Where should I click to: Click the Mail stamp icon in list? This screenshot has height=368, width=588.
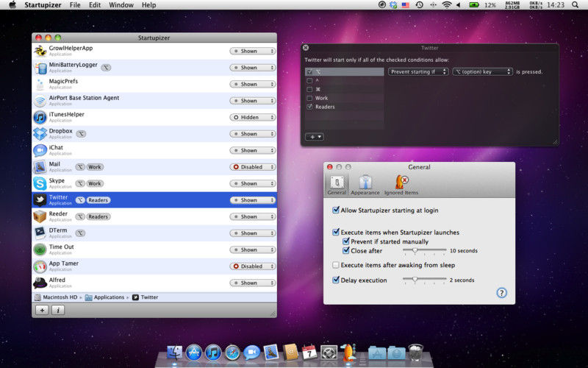(40, 167)
